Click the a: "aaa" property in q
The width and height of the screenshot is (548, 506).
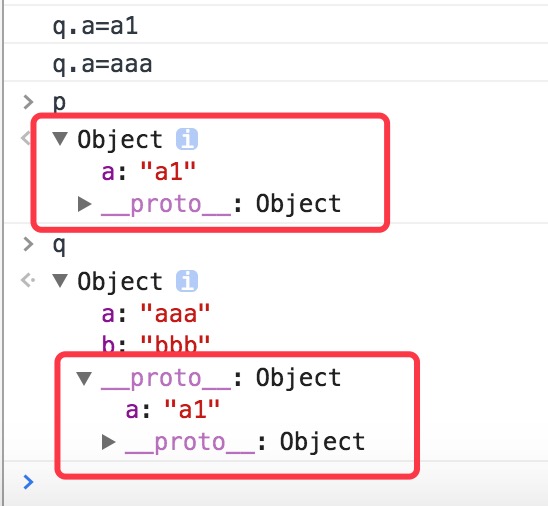click(156, 313)
